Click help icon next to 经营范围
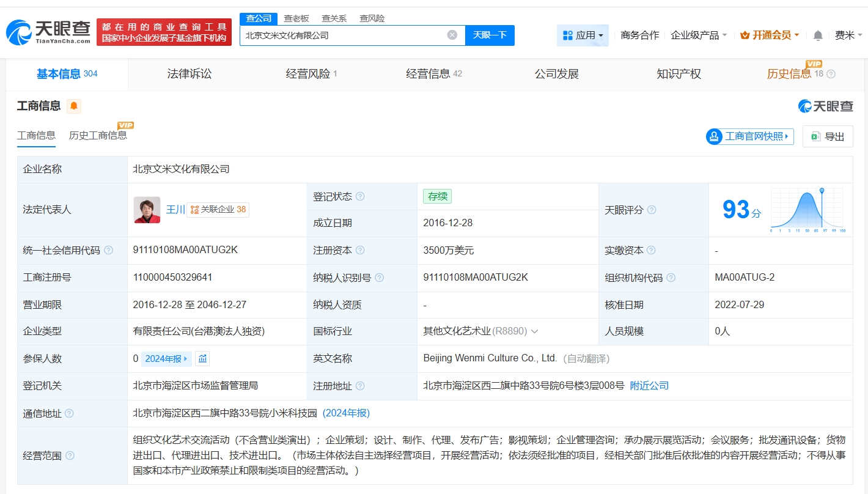Viewport: 868px width, 494px height. click(x=70, y=455)
